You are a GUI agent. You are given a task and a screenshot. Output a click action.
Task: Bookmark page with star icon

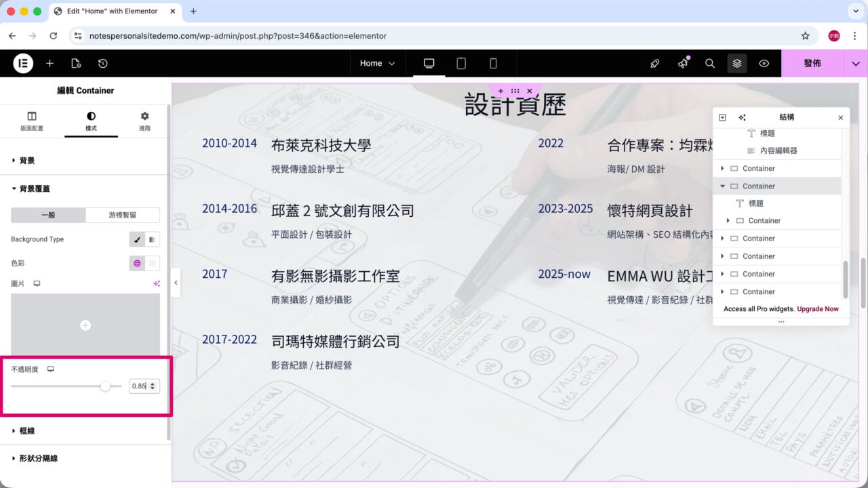click(806, 35)
